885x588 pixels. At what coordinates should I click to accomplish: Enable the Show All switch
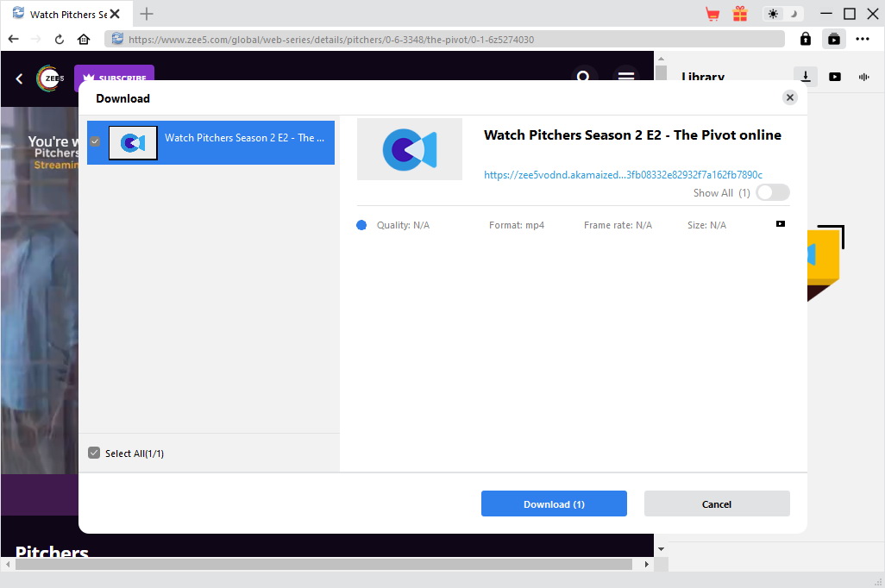pos(772,192)
